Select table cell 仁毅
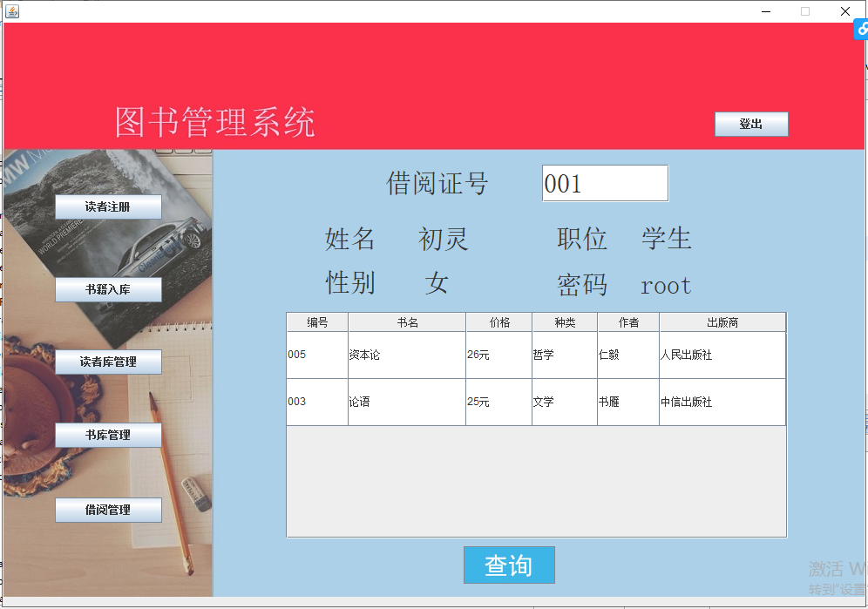Screen dimensions: 868x609 coord(628,355)
